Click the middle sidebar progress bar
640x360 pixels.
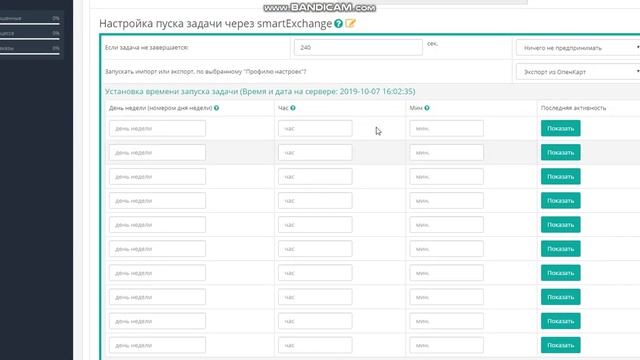(x=29, y=39)
